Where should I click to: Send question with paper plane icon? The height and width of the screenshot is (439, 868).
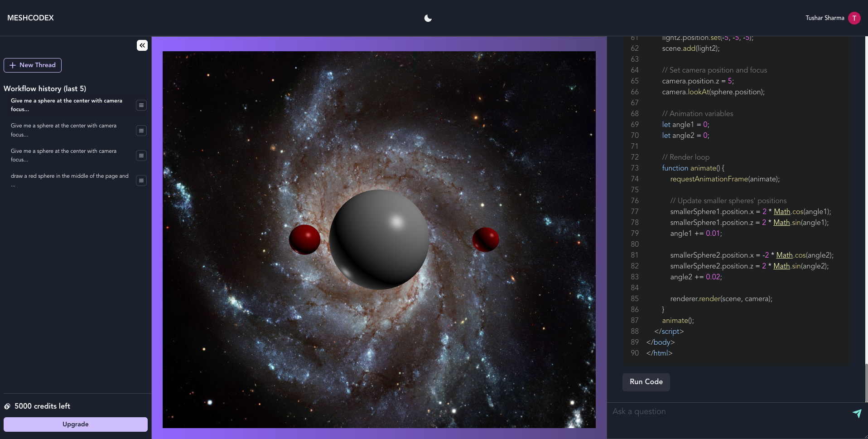[857, 413]
